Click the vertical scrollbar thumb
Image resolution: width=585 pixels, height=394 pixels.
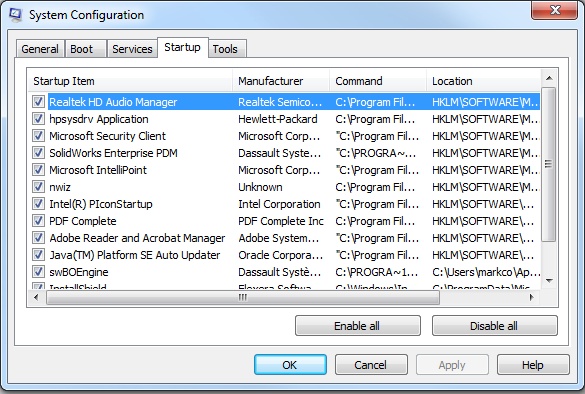(549, 164)
